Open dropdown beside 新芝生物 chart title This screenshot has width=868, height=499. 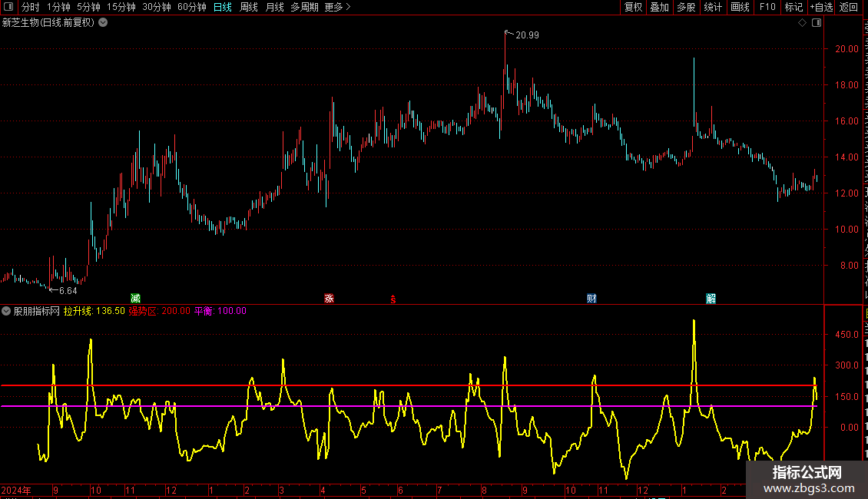pyautogui.click(x=103, y=23)
